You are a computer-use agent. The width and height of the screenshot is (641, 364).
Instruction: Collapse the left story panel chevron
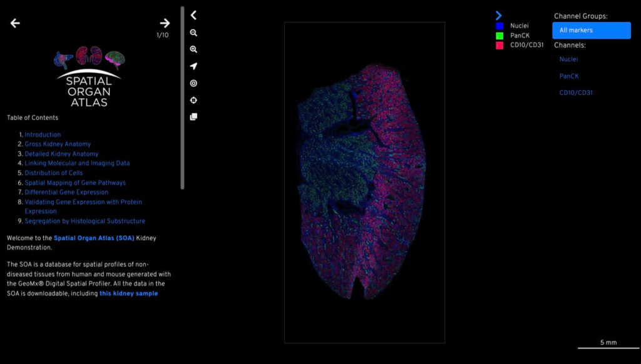click(193, 15)
